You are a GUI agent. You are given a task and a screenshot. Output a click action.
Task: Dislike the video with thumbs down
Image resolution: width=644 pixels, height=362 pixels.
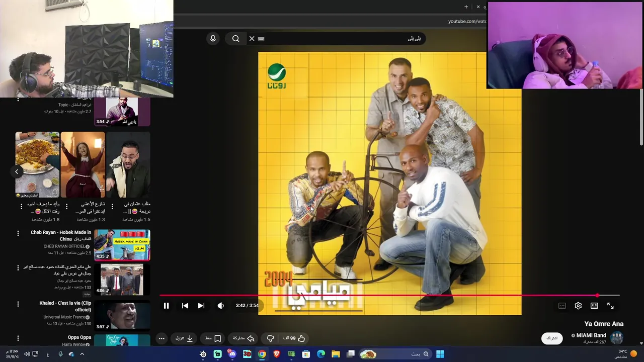tap(270, 338)
